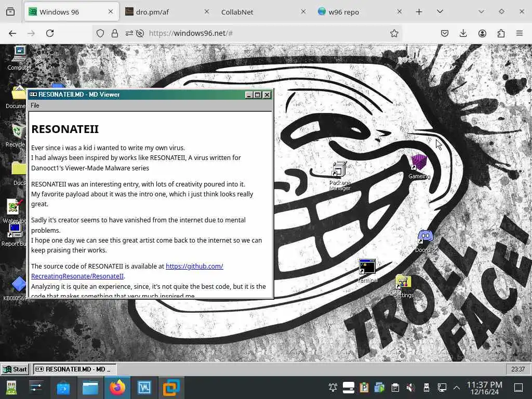Click the tracking protection shield icon
This screenshot has width=532, height=399.
[x=100, y=33]
